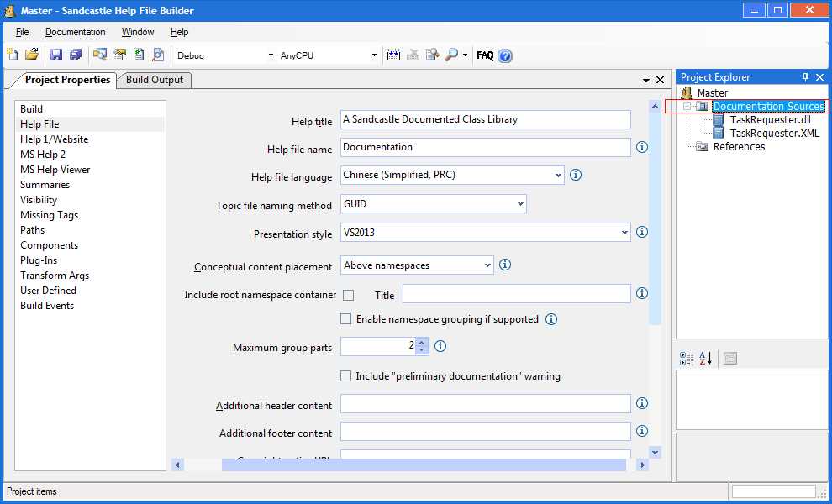Image resolution: width=832 pixels, height=504 pixels.
Task: Open Project Explorer window from toolbar
Action: 99,55
